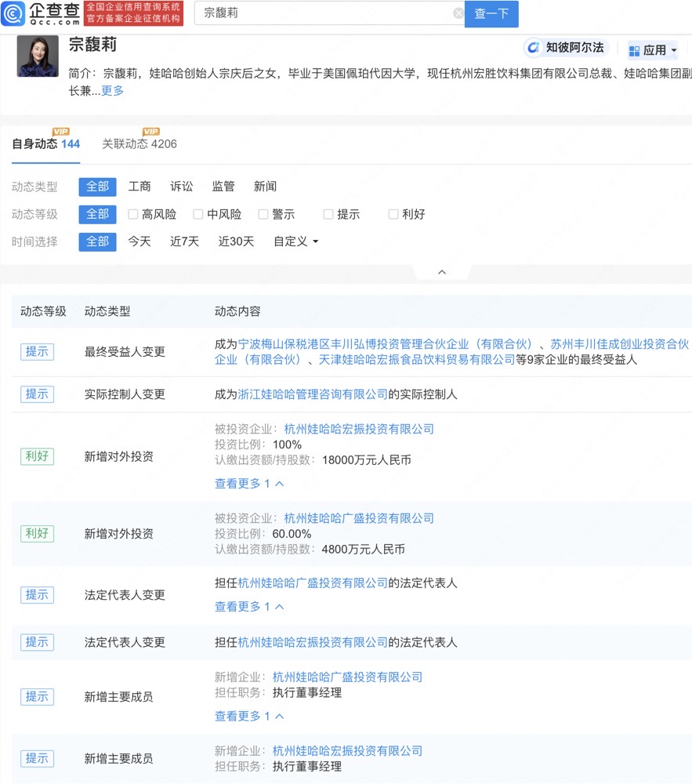Click the 动态内容 column header
This screenshot has height=784, width=692.
click(237, 311)
